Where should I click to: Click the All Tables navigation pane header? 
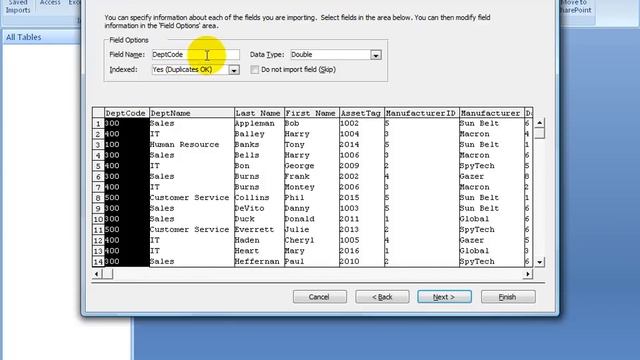click(x=41, y=37)
